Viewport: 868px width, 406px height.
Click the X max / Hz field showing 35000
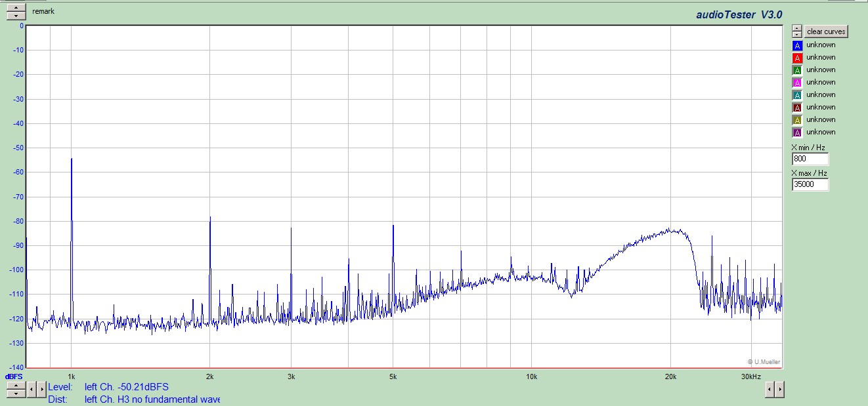tap(810, 185)
